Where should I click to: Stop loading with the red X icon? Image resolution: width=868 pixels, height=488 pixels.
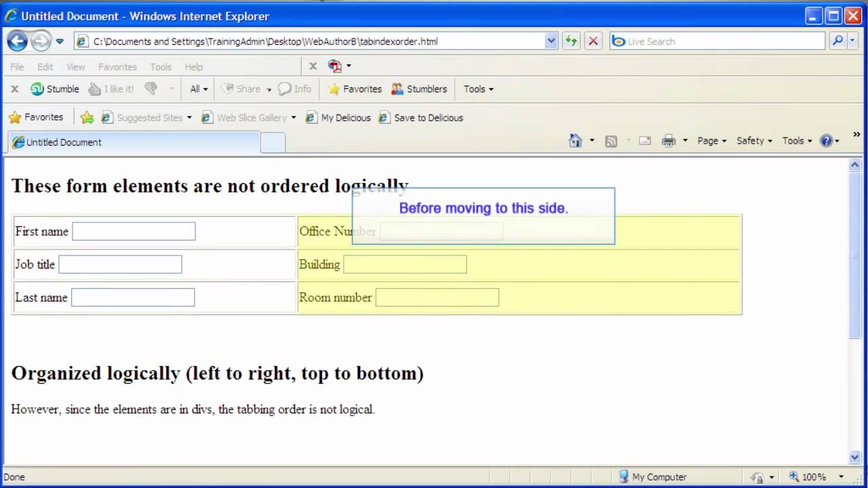tap(593, 41)
